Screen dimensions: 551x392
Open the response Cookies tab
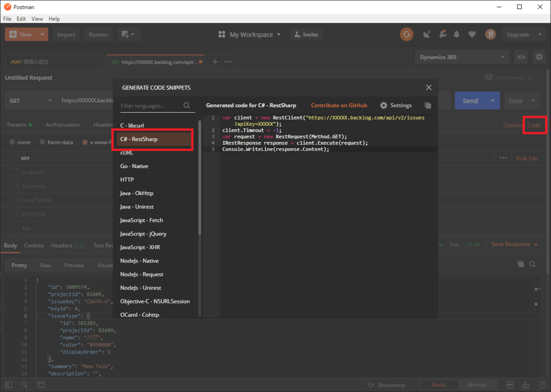[x=34, y=245]
